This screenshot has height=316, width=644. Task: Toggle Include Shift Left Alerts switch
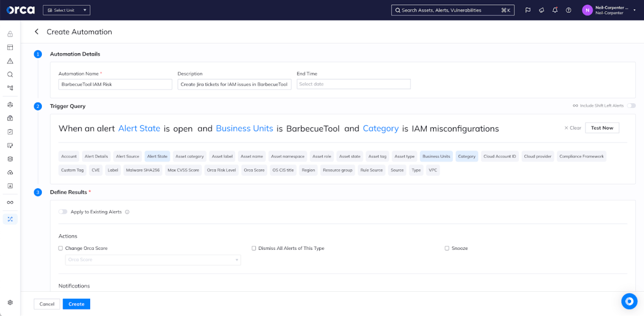point(631,106)
